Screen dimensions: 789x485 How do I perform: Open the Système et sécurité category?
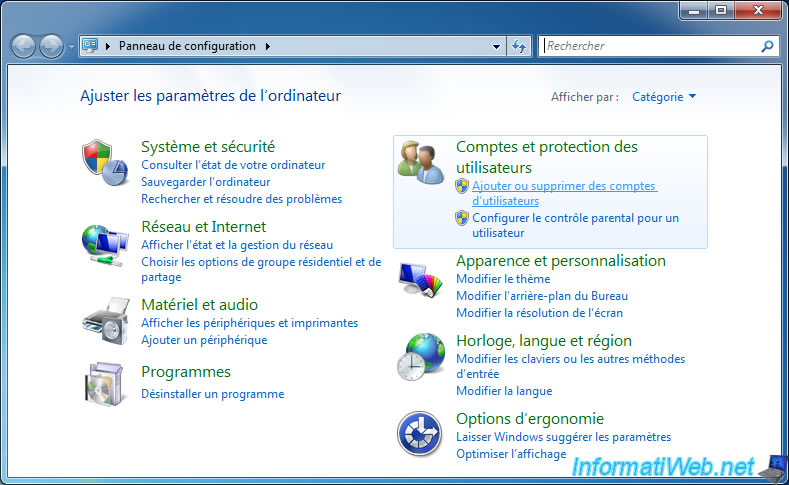pos(208,146)
